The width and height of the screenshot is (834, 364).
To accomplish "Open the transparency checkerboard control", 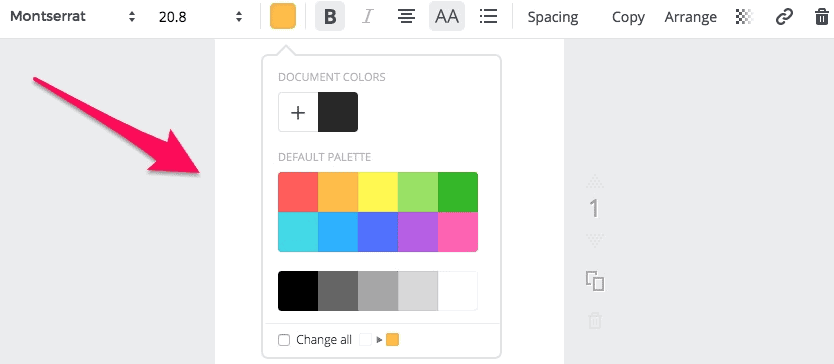I will 745,17.
